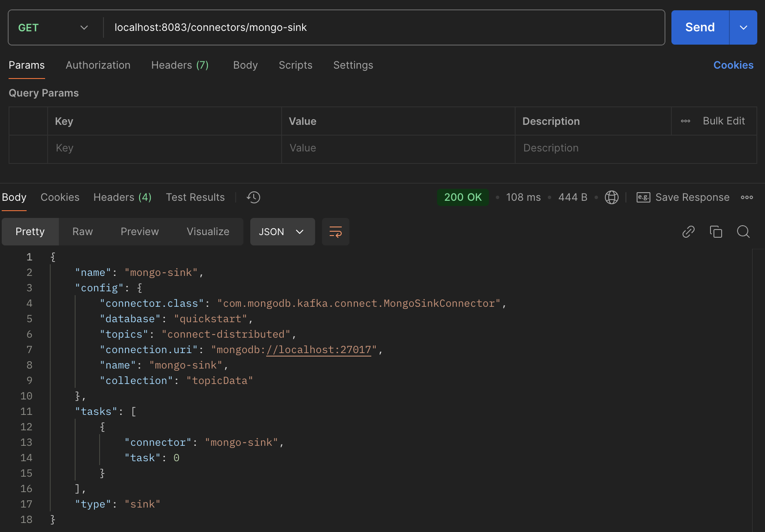
Task: Switch to the request Body tab
Action: tap(245, 65)
